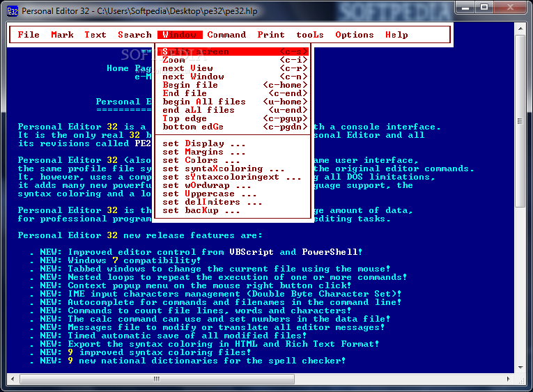Open set syntaXcoloring settings
Screen dimensions: 533x392
pos(233,168)
